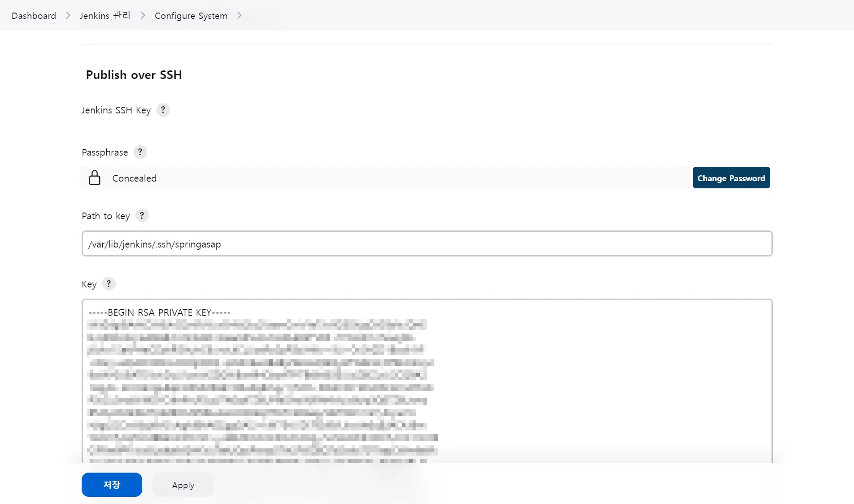854x504 pixels.
Task: Click the padlock icon in the passphrase field
Action: pyautogui.click(x=95, y=178)
